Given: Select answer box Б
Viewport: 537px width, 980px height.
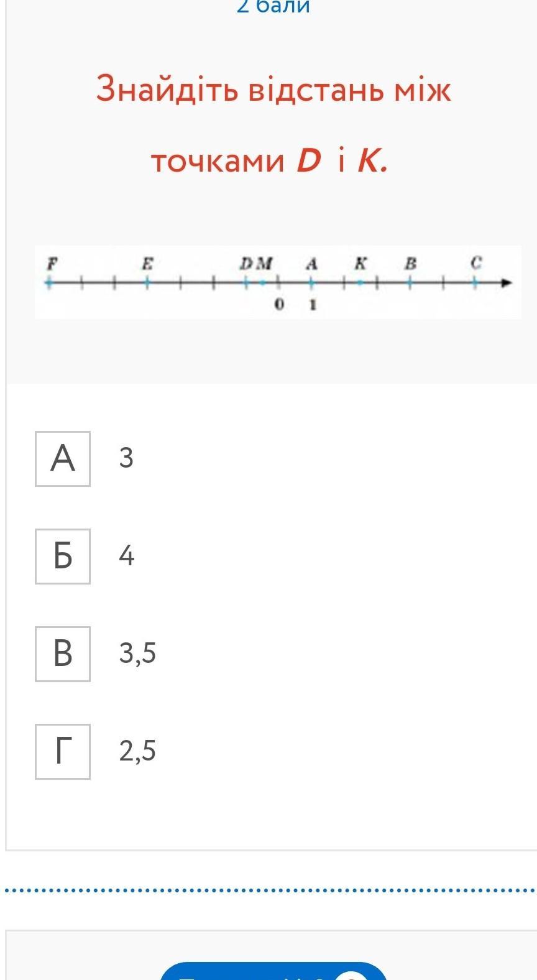Looking at the screenshot, I should point(63,557).
